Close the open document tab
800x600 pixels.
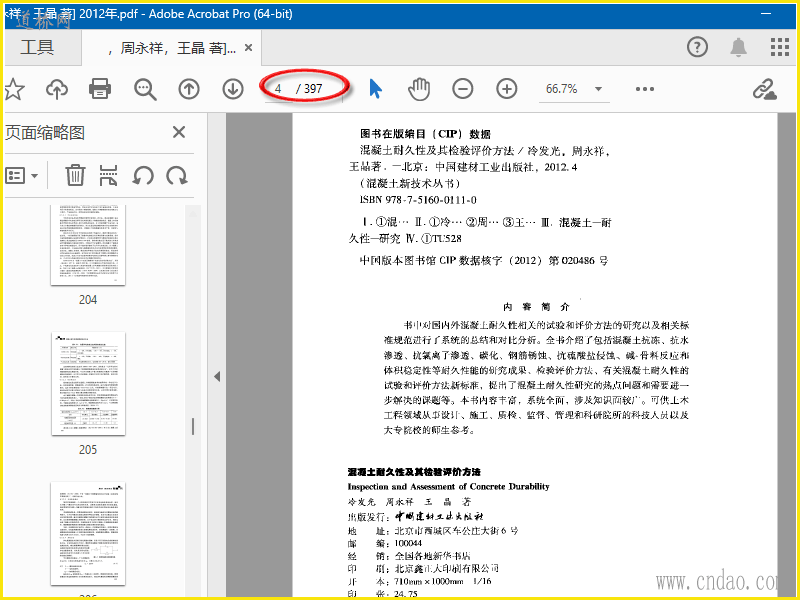[x=248, y=48]
